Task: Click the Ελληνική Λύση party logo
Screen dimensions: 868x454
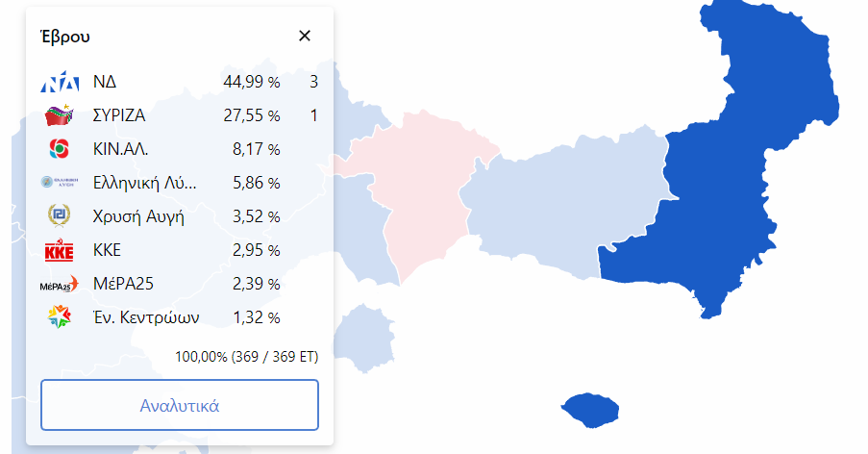Action: 59,183
